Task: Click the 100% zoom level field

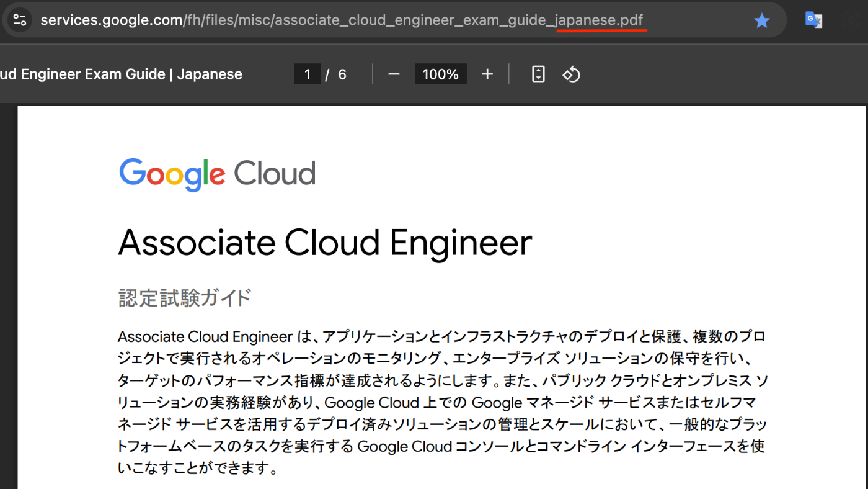Action: pyautogui.click(x=440, y=74)
